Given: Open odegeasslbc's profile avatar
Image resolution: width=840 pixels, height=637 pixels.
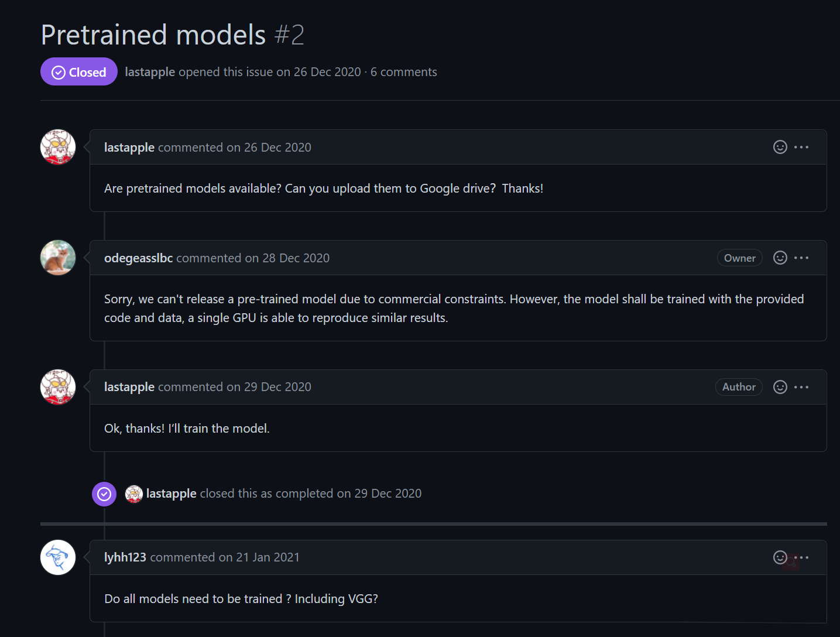Looking at the screenshot, I should [x=58, y=258].
